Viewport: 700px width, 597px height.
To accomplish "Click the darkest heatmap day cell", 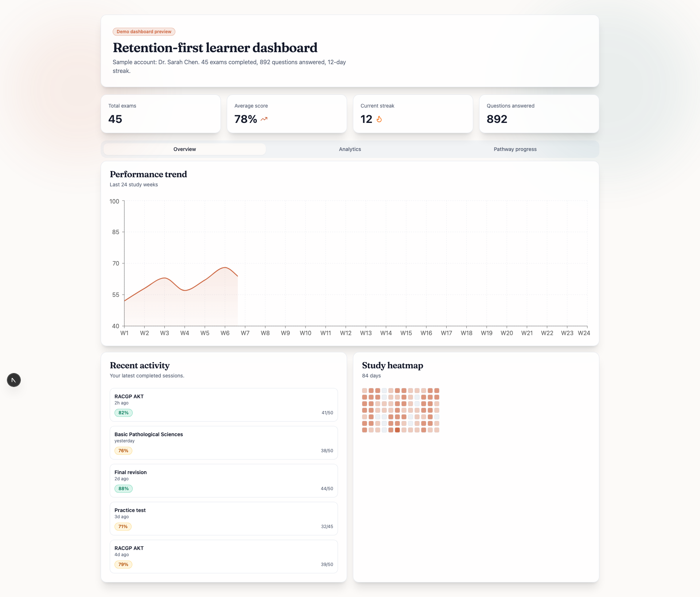I will click(x=397, y=430).
